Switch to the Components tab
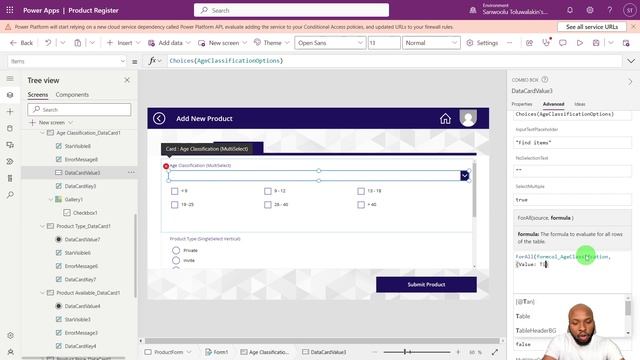640x360 pixels. pos(72,95)
